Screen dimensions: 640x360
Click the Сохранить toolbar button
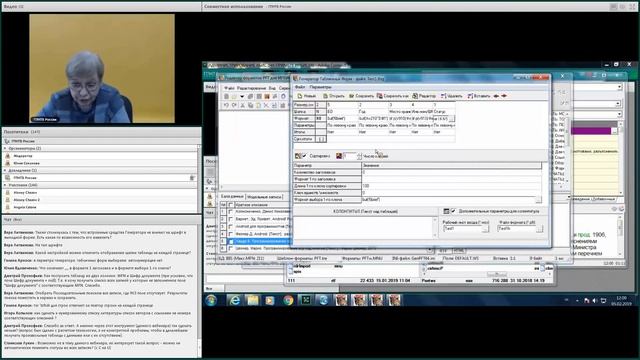tap(361, 96)
